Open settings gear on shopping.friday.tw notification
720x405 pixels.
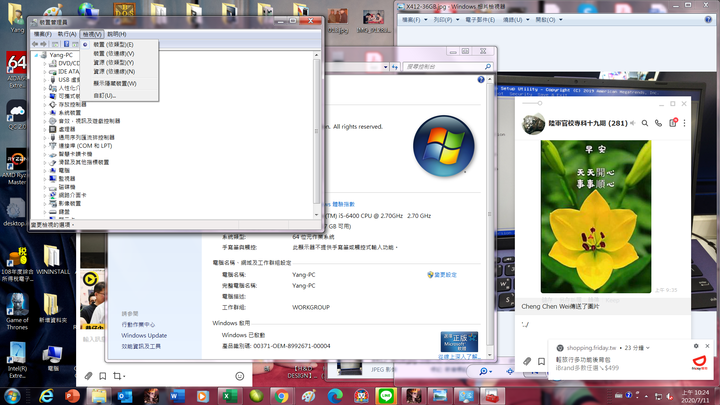coord(696,346)
